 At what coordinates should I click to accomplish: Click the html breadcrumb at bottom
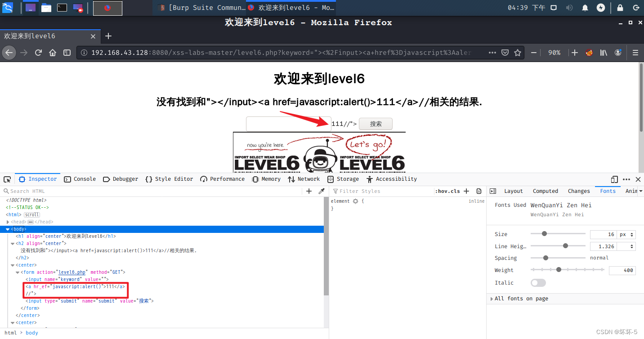pos(11,333)
